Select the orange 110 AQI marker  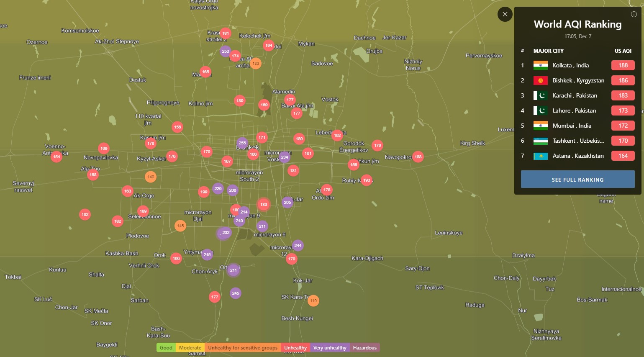(x=313, y=300)
